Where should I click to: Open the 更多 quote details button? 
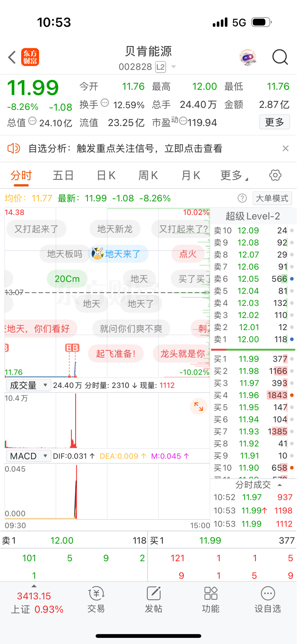click(x=275, y=122)
